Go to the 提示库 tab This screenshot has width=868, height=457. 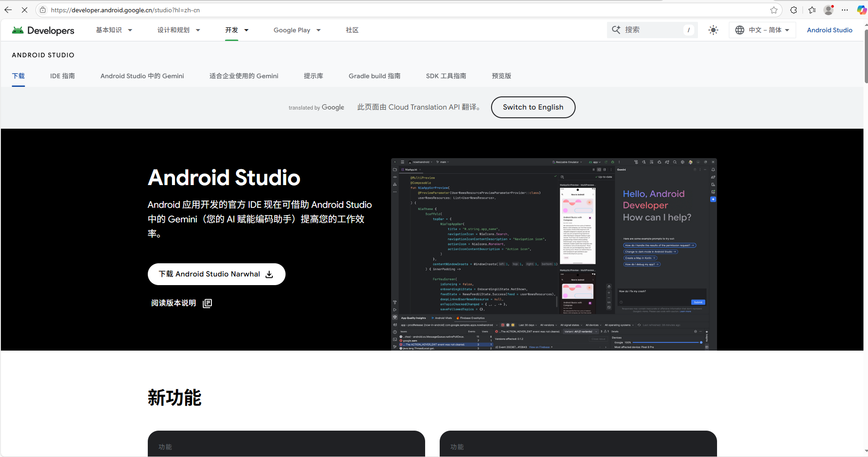(314, 76)
